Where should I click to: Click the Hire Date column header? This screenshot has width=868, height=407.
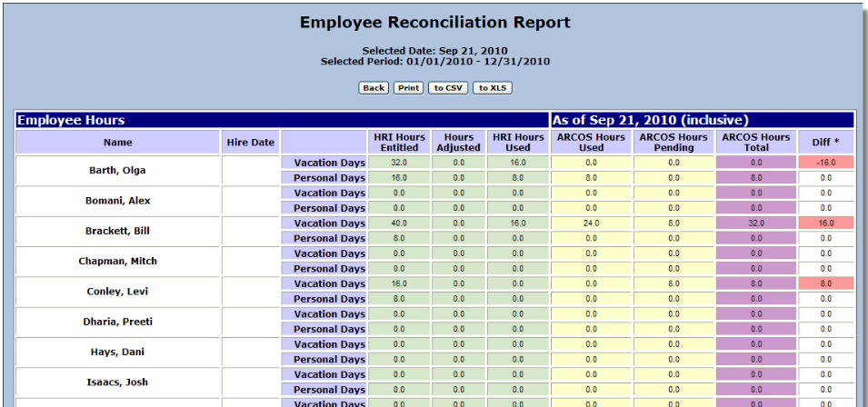click(251, 142)
